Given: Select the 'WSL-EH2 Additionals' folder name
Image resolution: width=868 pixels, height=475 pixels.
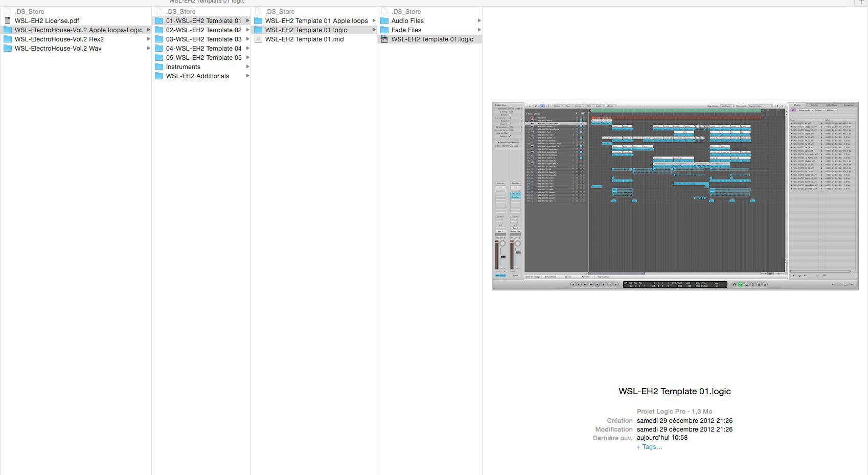Looking at the screenshot, I should [x=197, y=76].
